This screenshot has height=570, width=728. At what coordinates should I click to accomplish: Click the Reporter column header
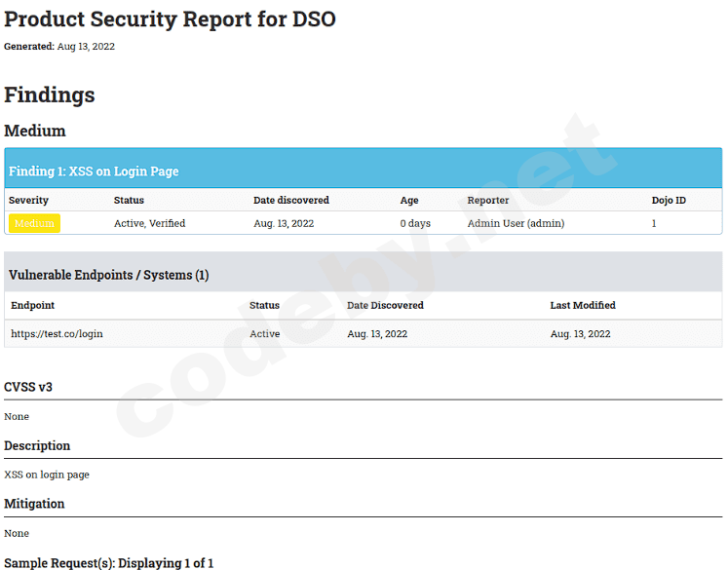point(488,200)
